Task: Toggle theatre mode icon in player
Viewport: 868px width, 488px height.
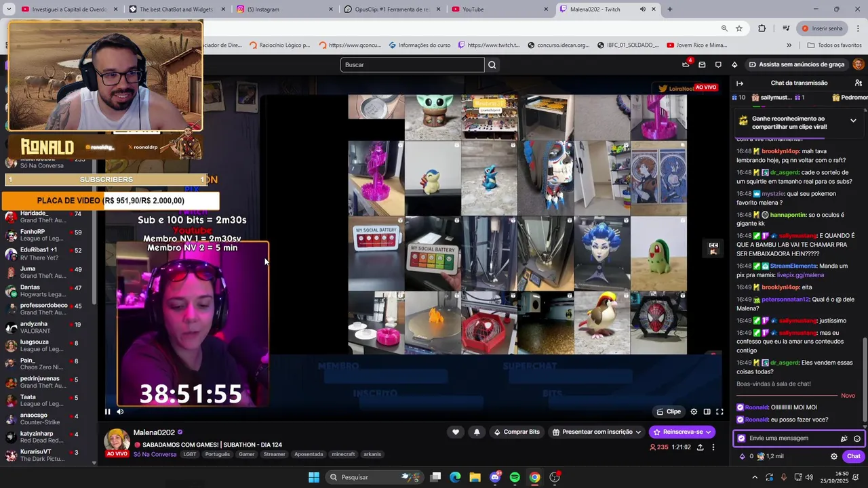Action: [x=707, y=411]
